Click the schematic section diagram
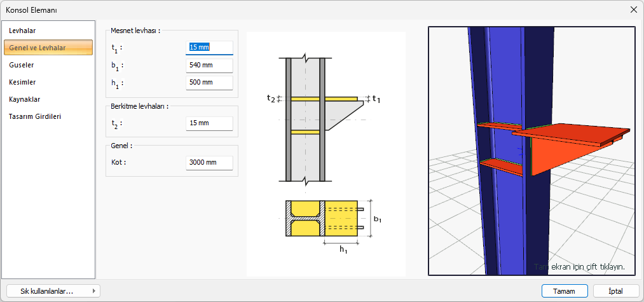 326,154
